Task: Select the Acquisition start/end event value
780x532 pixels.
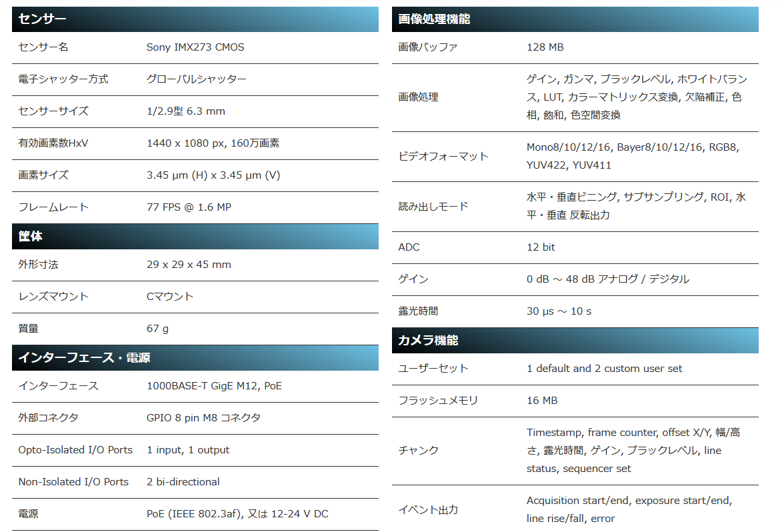Action: [x=629, y=509]
